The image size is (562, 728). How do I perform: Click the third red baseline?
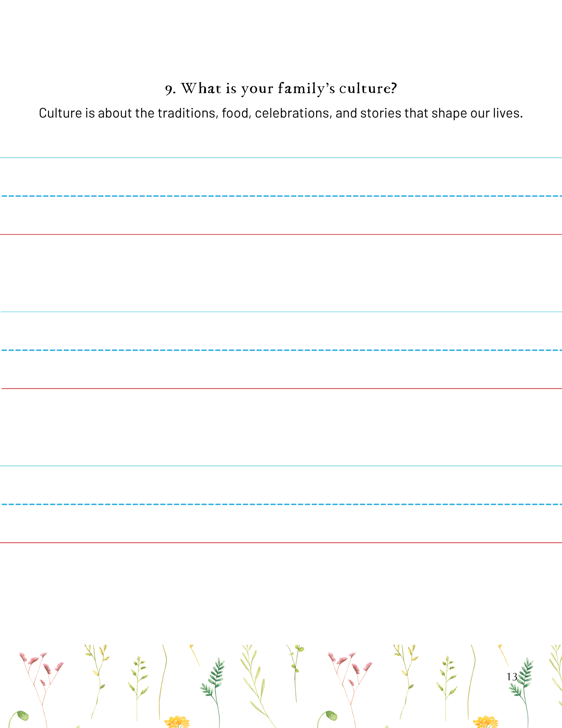coord(281,543)
